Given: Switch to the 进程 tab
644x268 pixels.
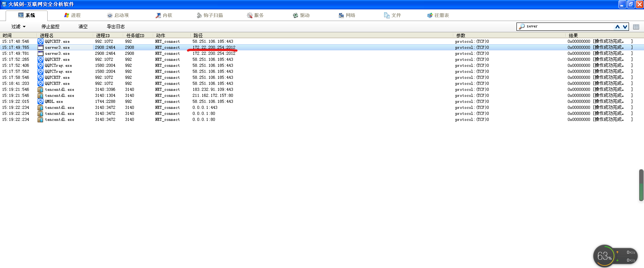Looking at the screenshot, I should click(72, 15).
